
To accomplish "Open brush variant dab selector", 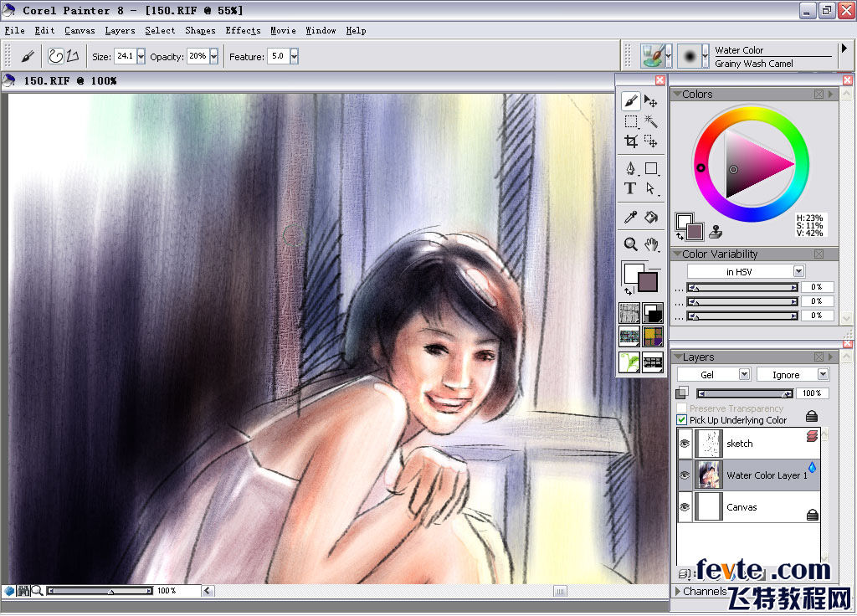I will coord(693,56).
